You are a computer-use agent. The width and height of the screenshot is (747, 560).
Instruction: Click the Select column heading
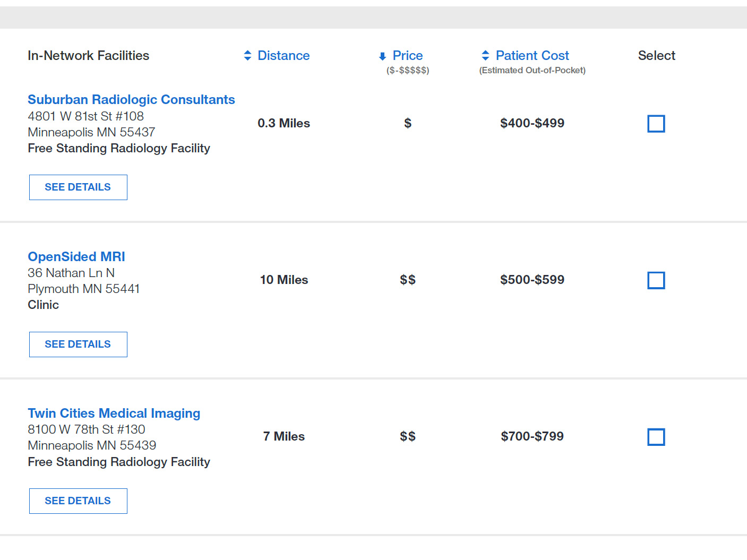(657, 56)
